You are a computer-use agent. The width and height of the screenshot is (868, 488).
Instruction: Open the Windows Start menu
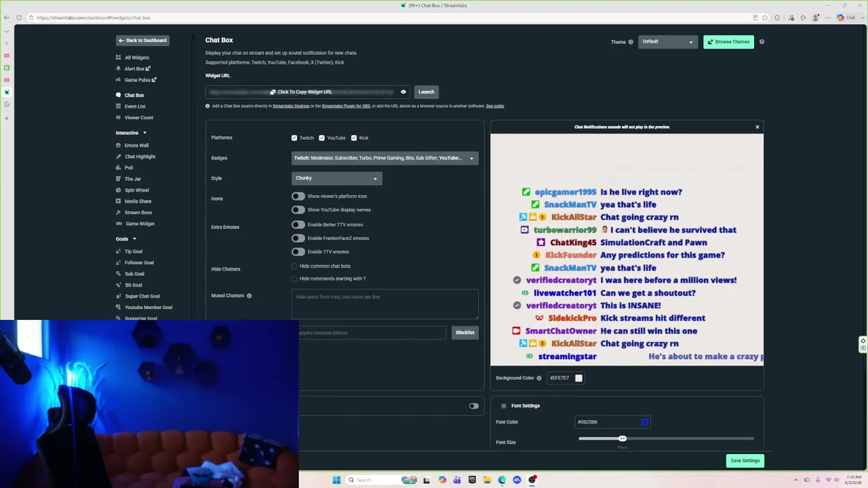pos(336,480)
